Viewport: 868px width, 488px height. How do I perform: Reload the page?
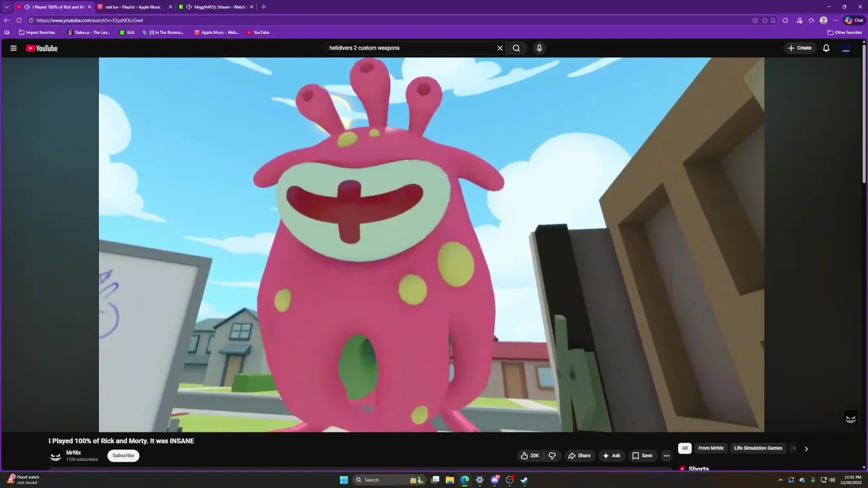point(19,20)
